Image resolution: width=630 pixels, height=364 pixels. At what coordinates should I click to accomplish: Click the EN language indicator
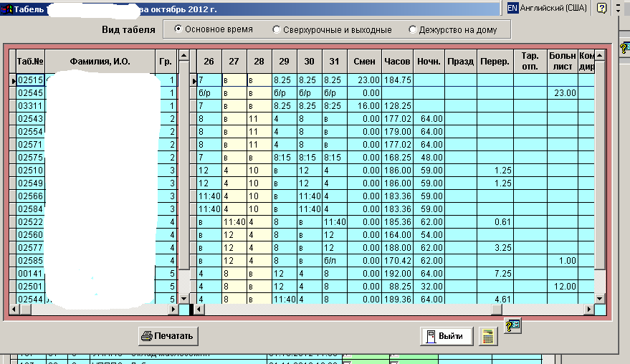tap(512, 7)
